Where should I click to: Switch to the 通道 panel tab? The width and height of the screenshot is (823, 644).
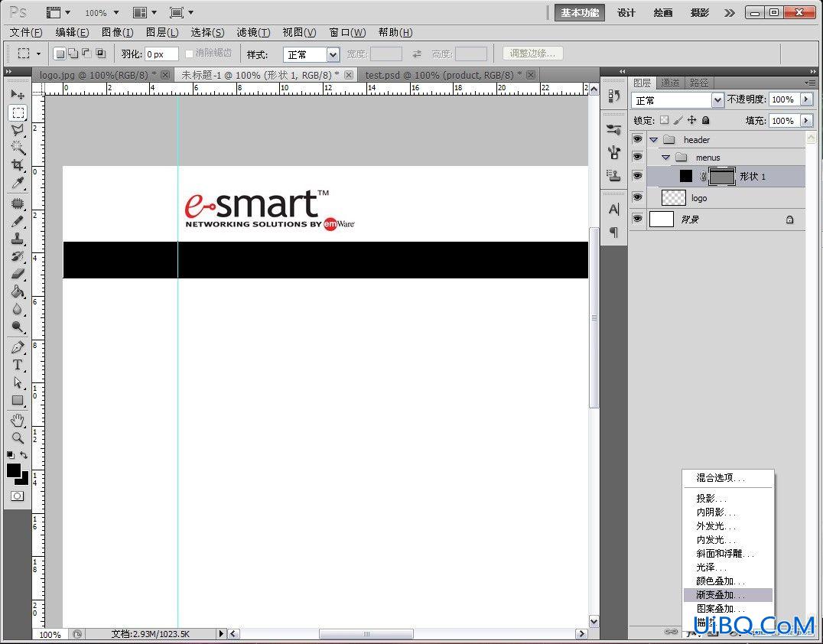tap(669, 83)
